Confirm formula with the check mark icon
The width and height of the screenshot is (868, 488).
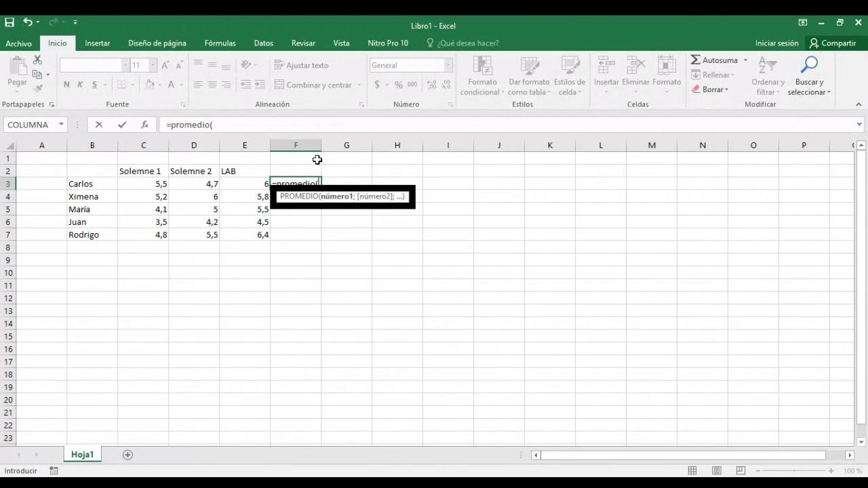click(x=122, y=125)
